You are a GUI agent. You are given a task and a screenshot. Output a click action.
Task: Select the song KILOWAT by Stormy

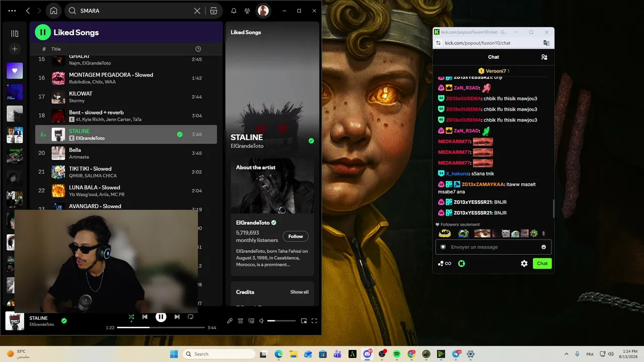coord(126,97)
